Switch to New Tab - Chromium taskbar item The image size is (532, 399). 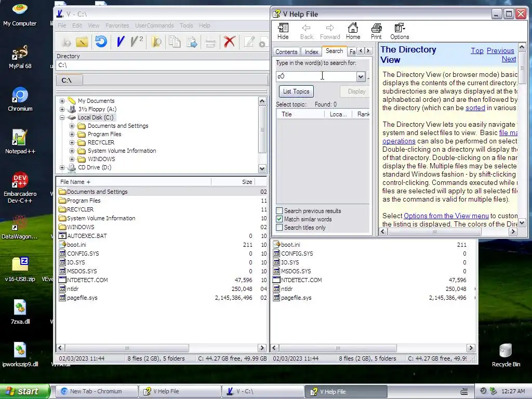[x=96, y=391]
